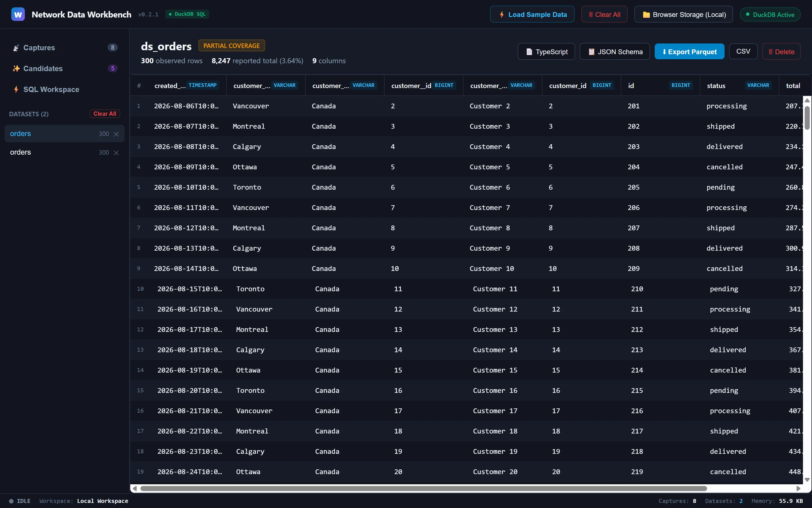Click the Candidates count badge 5
The image size is (812, 508).
click(113, 68)
